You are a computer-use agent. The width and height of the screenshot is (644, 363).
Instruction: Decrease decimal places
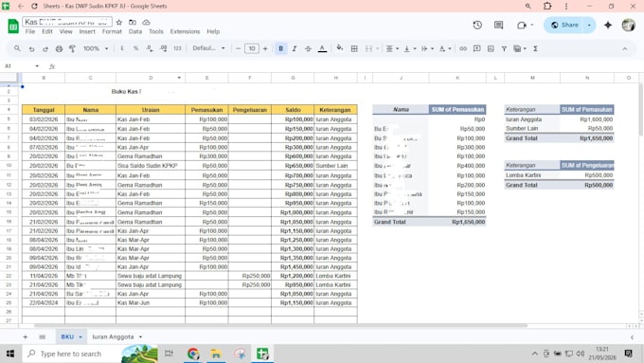tap(150, 48)
